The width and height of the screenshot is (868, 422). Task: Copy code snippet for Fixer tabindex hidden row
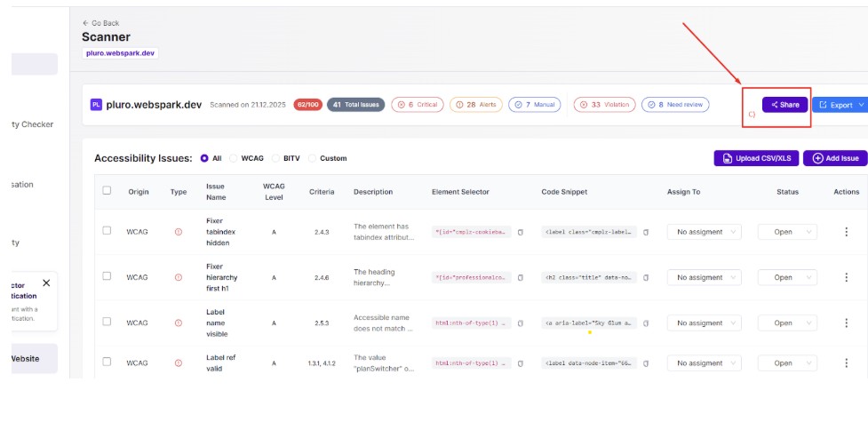(646, 232)
